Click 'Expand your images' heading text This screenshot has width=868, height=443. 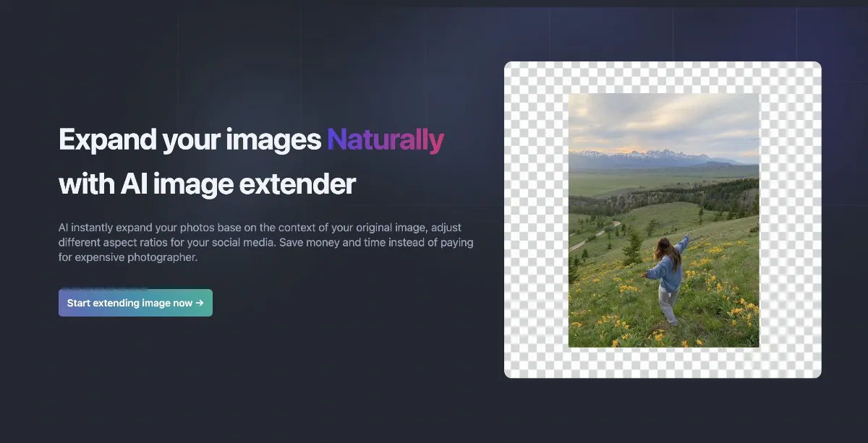pos(190,139)
